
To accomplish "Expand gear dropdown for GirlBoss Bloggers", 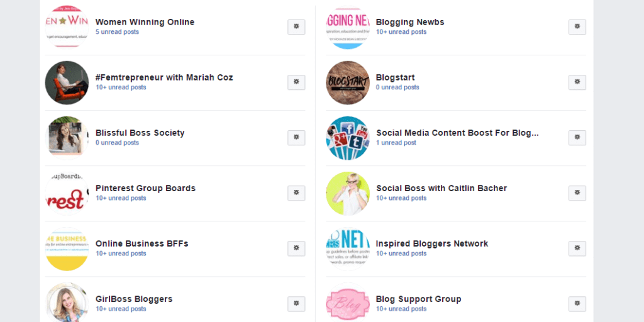I will 296,304.
